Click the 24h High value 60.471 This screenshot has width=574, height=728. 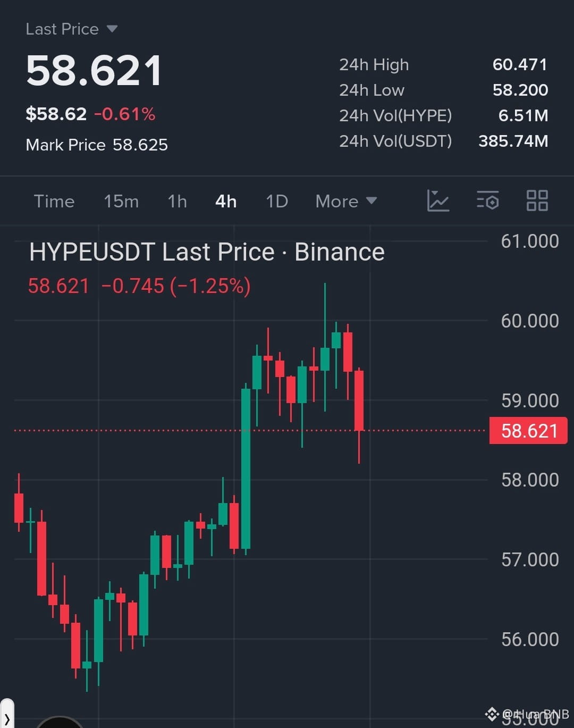[x=520, y=64]
